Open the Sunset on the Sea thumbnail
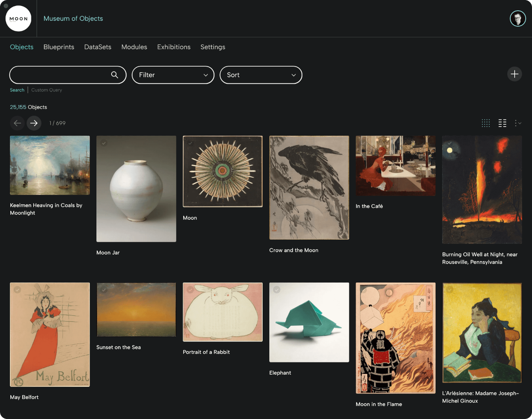This screenshot has height=419, width=532. point(136,310)
